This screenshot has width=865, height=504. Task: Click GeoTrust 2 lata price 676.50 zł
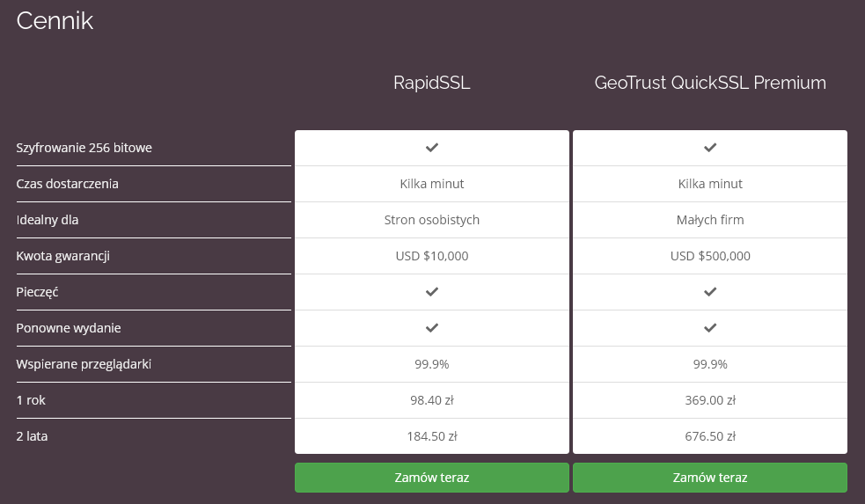(x=710, y=436)
